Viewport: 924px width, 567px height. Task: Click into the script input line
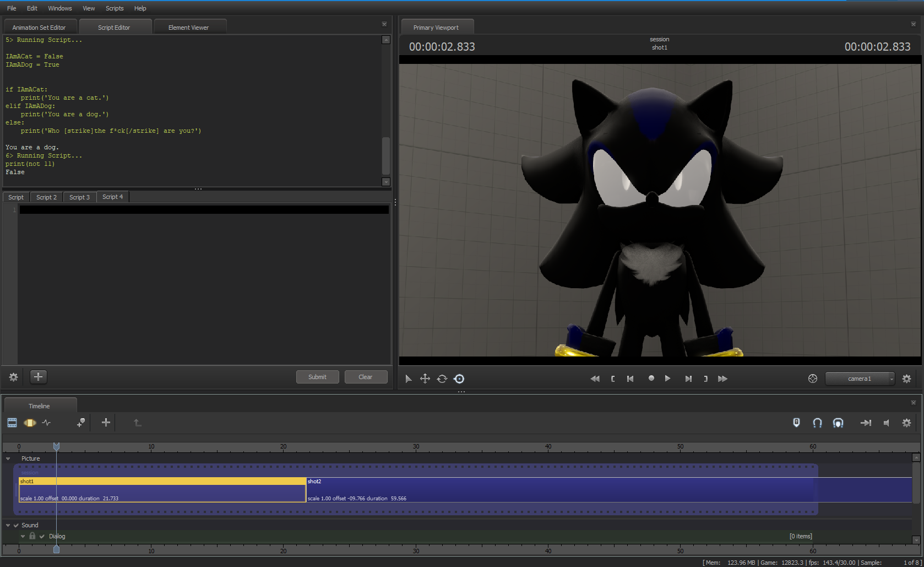[204, 210]
